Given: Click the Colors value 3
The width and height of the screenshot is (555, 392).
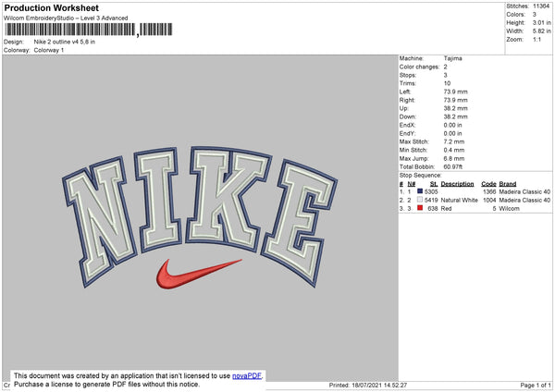Looking at the screenshot, I should pyautogui.click(x=535, y=15).
